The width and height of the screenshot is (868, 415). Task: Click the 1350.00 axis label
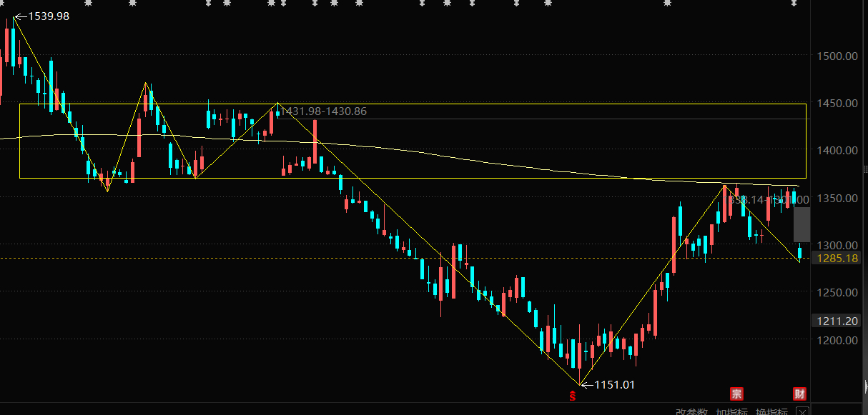point(837,198)
